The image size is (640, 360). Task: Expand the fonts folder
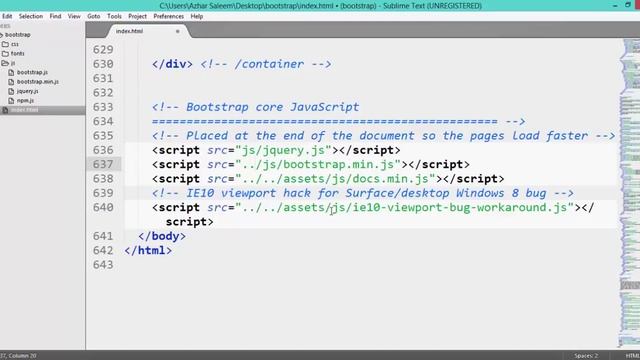pyautogui.click(x=5, y=53)
